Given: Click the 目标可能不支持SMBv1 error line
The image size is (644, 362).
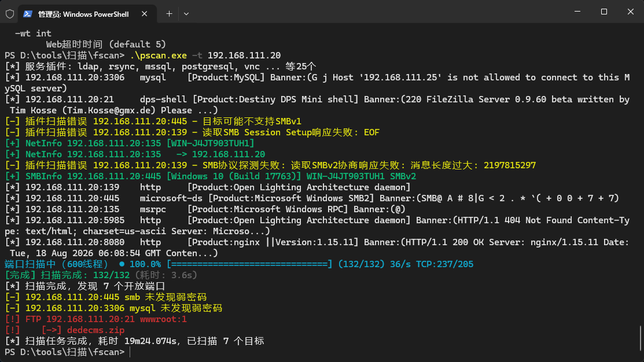Looking at the screenshot, I should [x=153, y=121].
